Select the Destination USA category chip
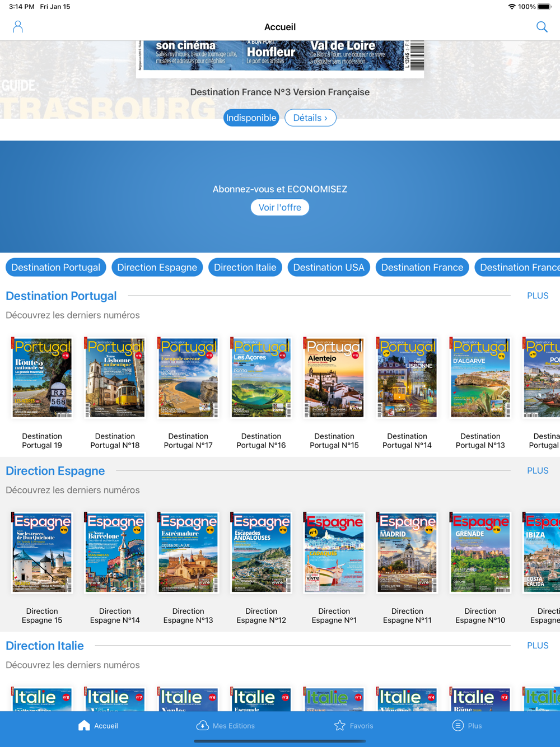Viewport: 560px width, 747px height. 329,267
